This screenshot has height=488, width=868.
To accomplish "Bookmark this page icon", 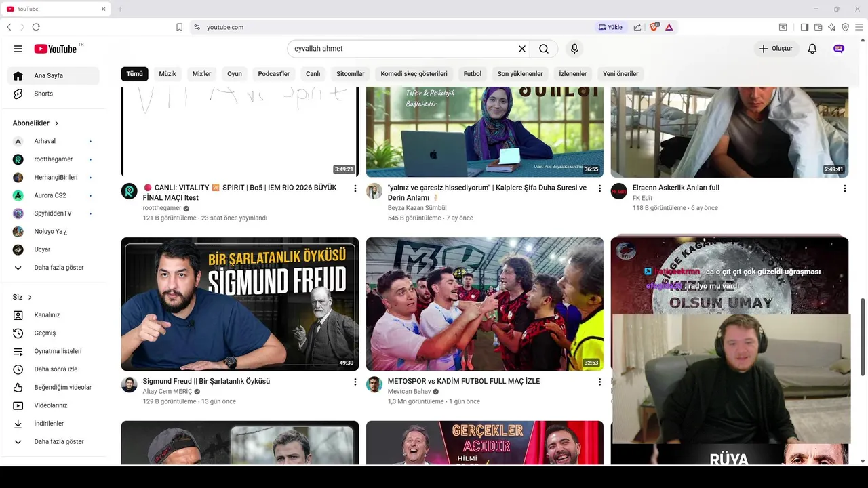I will (179, 27).
